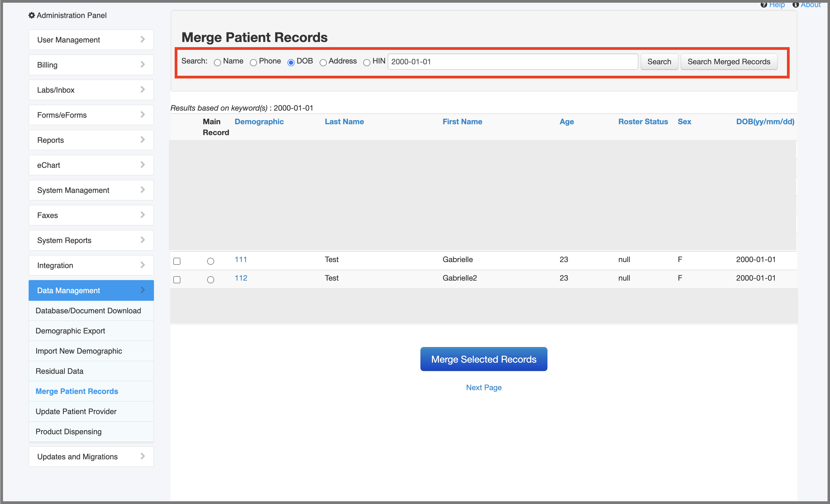
Task: Click the search keyword input field
Action: click(x=512, y=62)
